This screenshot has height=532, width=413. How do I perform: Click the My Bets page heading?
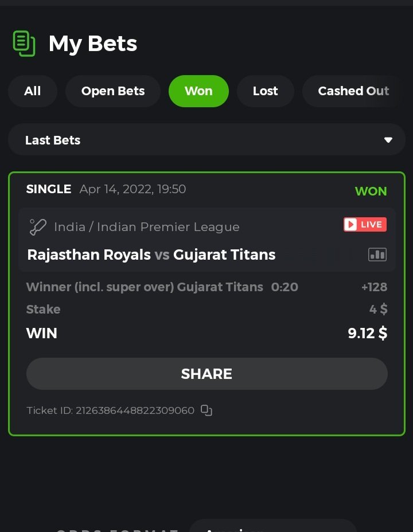click(x=93, y=44)
